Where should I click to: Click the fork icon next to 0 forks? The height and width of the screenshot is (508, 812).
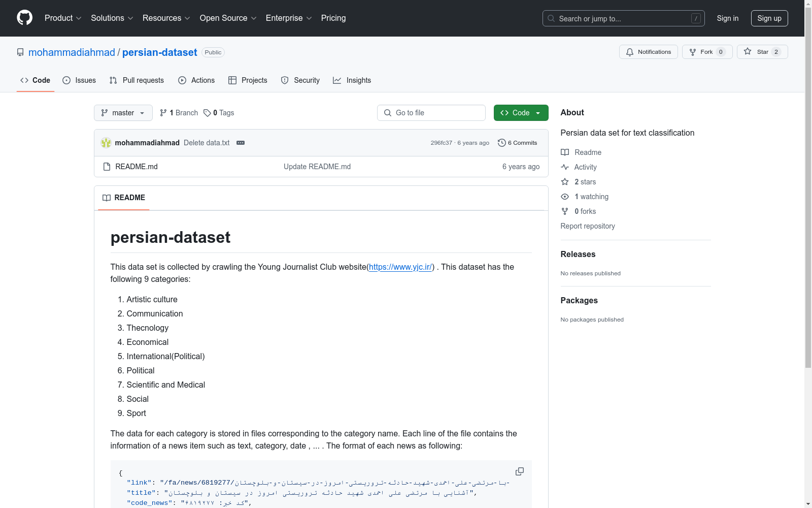click(565, 211)
